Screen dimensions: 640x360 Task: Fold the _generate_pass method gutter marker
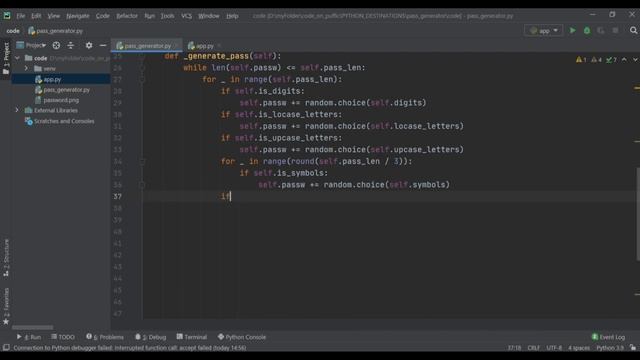coord(142,56)
